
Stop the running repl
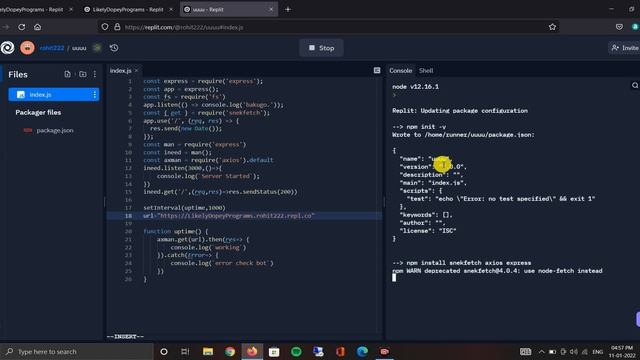tap(321, 48)
